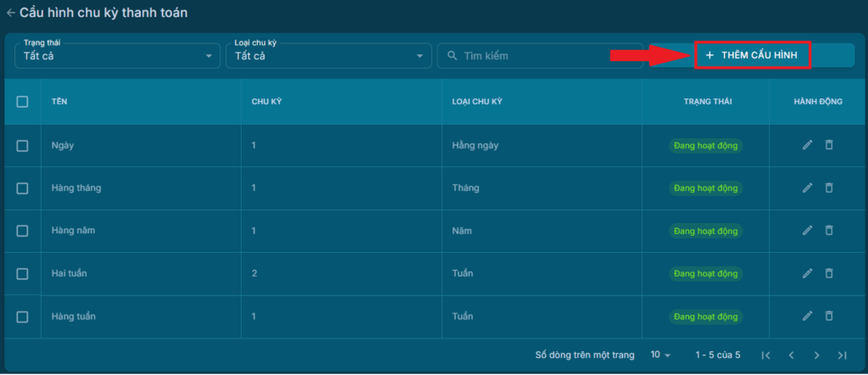Delete the Hàng năm configuration
This screenshot has width=868, height=375.
(x=829, y=231)
